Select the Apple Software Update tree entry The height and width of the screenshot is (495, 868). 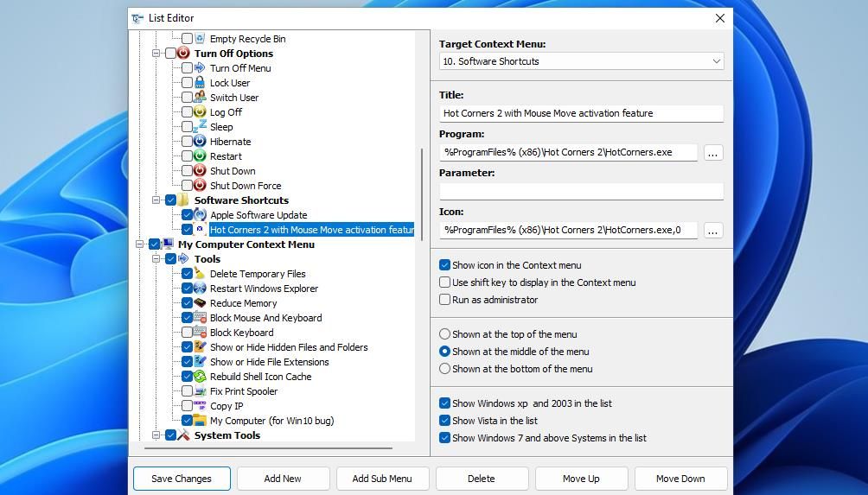(258, 215)
